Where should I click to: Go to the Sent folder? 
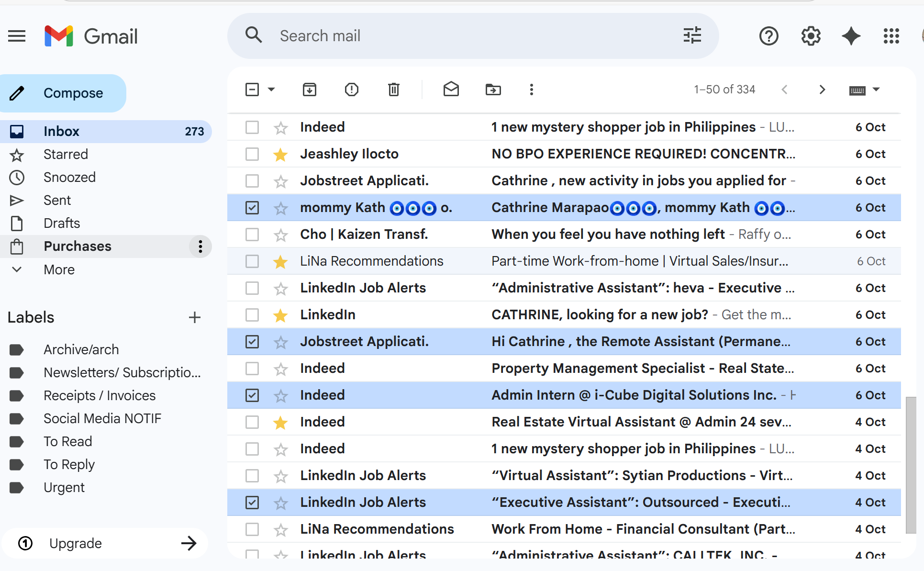(x=57, y=200)
